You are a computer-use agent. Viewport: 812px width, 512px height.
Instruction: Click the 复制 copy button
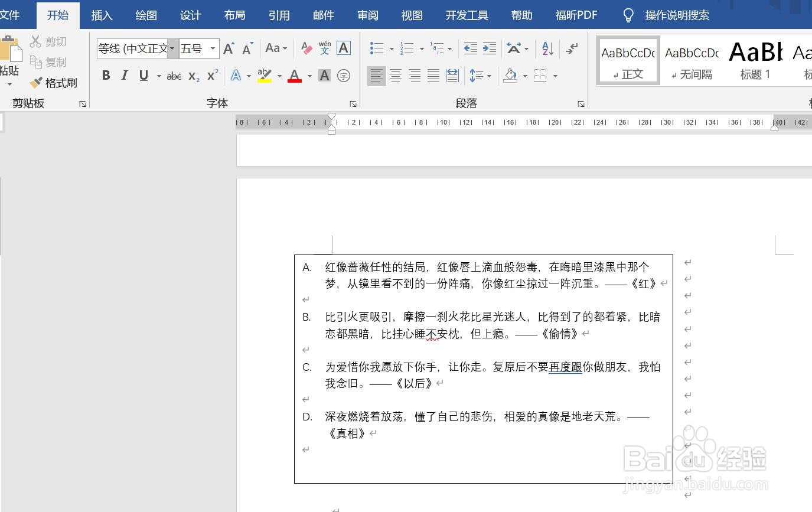click(x=48, y=62)
